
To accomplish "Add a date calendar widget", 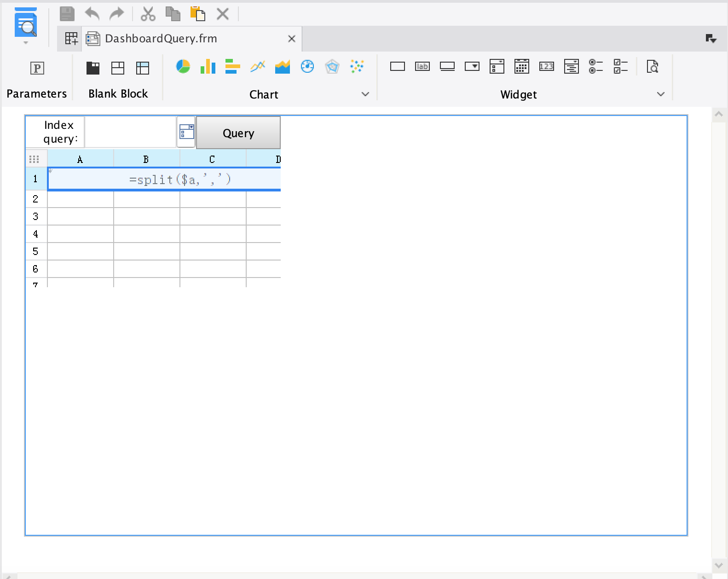I will click(x=522, y=67).
